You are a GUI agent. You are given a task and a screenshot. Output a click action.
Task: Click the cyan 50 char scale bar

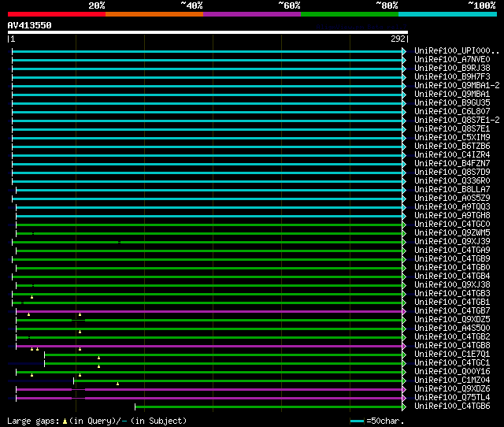coord(358,421)
